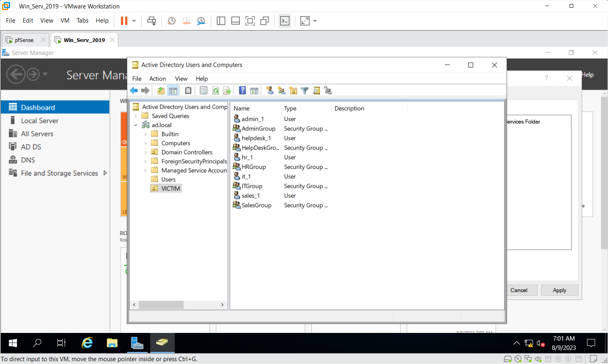
Task: Create a new user via toolbar icon
Action: 270,90
